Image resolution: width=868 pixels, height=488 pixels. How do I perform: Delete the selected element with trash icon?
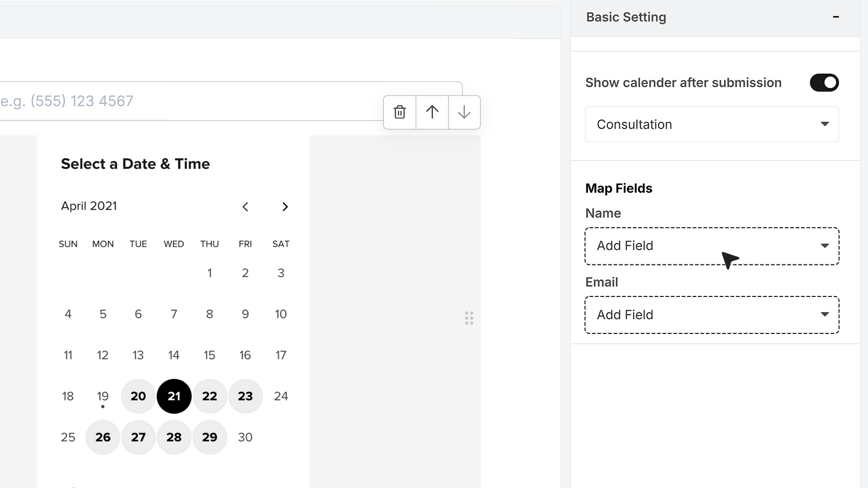(x=400, y=112)
